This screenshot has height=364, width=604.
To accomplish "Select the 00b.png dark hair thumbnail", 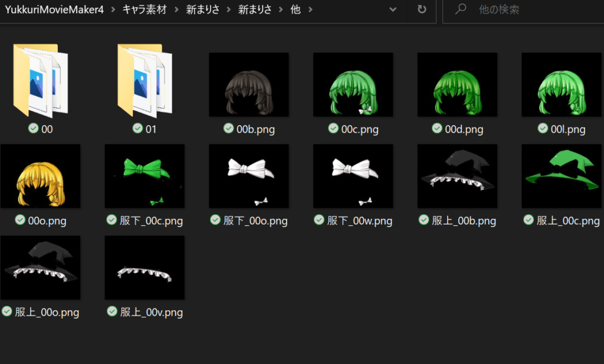I will point(249,85).
